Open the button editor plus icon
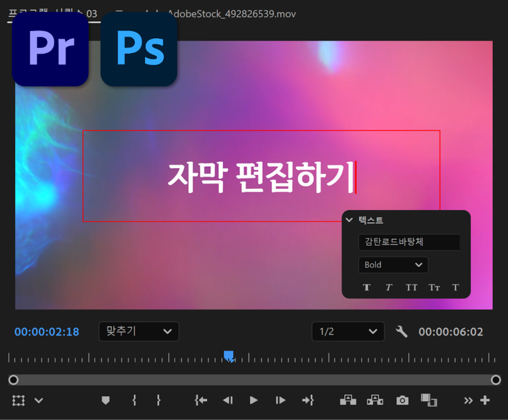The width and height of the screenshot is (508, 420). click(485, 400)
